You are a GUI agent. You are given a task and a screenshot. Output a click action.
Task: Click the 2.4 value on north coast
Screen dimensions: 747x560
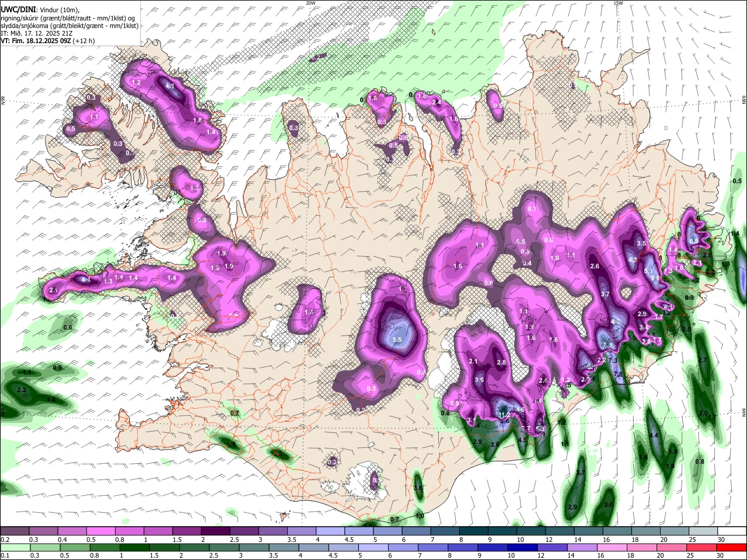(436, 102)
